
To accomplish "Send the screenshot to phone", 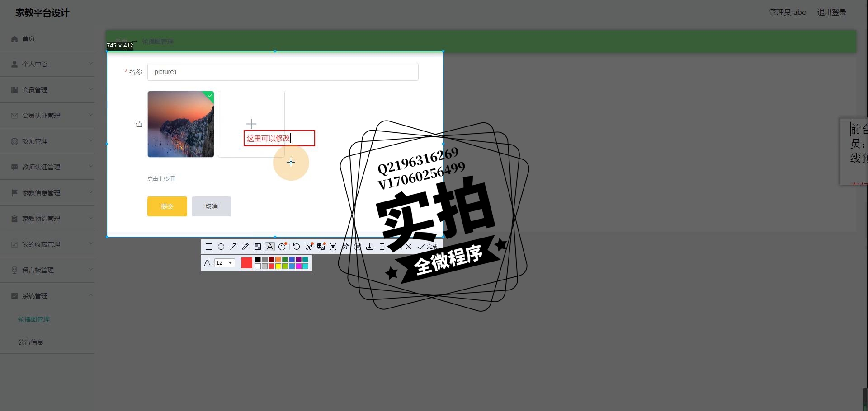I will tap(382, 247).
